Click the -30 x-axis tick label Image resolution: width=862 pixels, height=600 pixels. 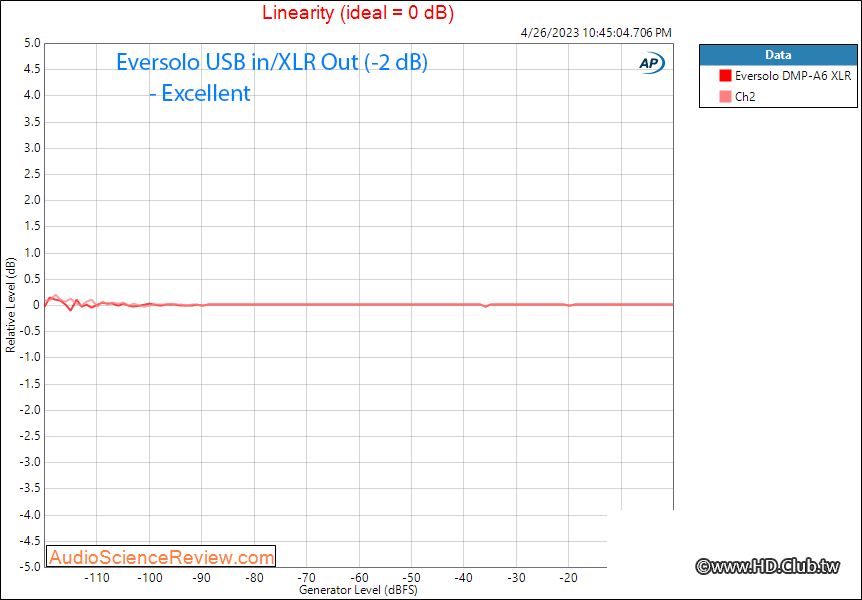tap(516, 577)
